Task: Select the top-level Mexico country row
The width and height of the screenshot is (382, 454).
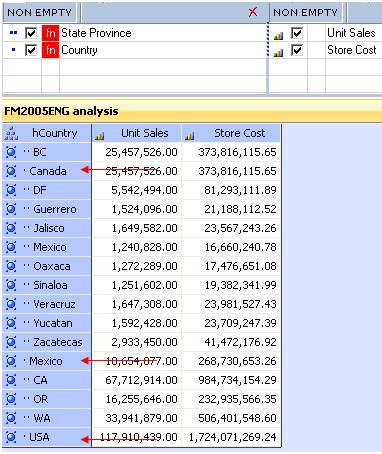Action: click(46, 361)
